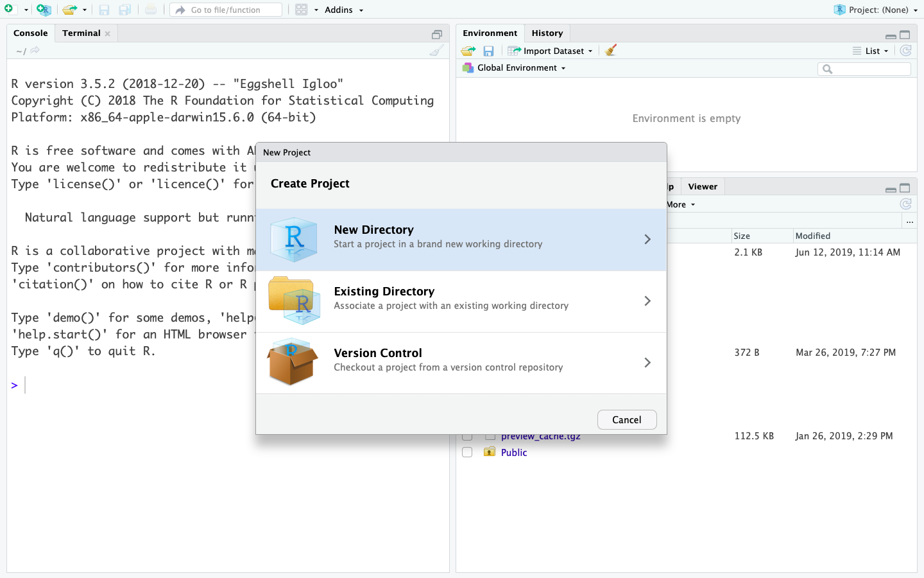Switch to the Console tab
The height and width of the screenshot is (578, 924).
(x=31, y=33)
